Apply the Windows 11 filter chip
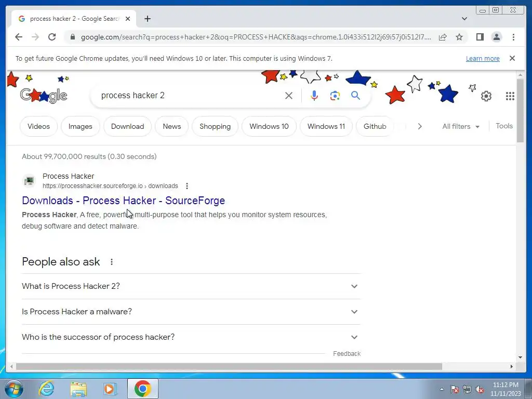 pos(326,126)
